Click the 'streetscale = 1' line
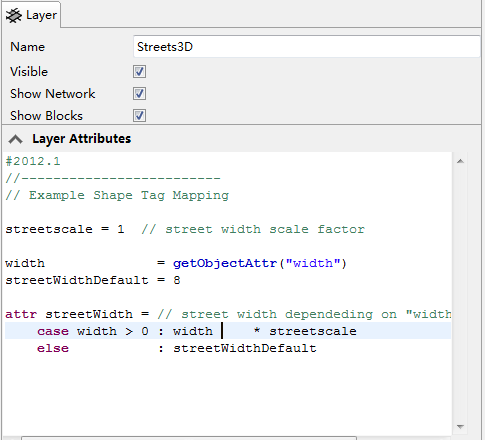 (65, 229)
